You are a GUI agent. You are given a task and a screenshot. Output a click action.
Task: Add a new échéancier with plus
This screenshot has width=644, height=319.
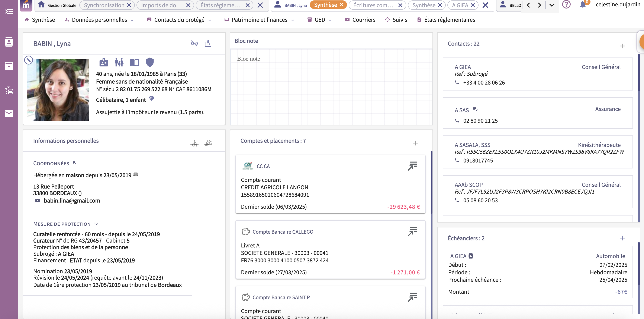[x=622, y=238]
